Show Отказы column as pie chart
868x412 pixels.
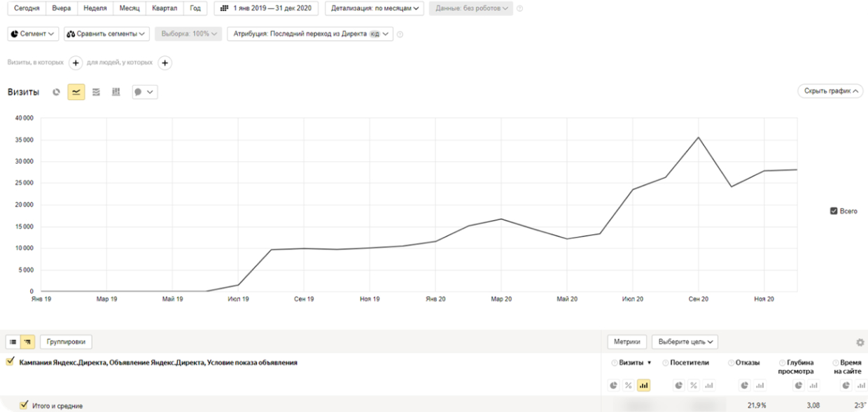[x=745, y=385]
